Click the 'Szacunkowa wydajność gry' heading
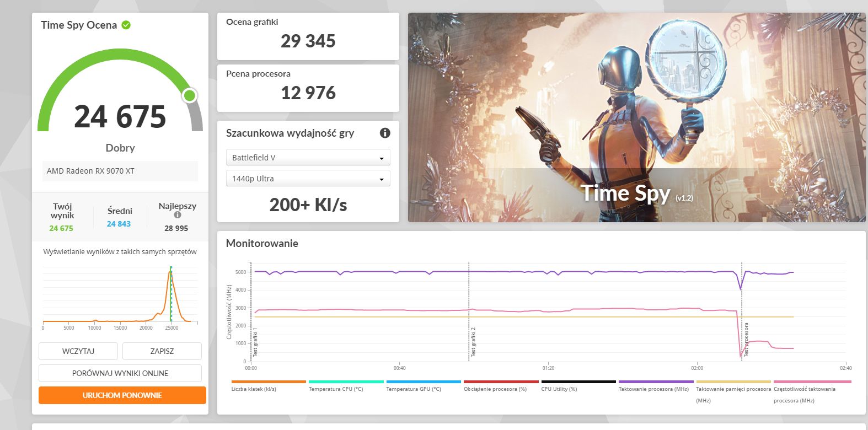868x430 pixels. click(290, 133)
